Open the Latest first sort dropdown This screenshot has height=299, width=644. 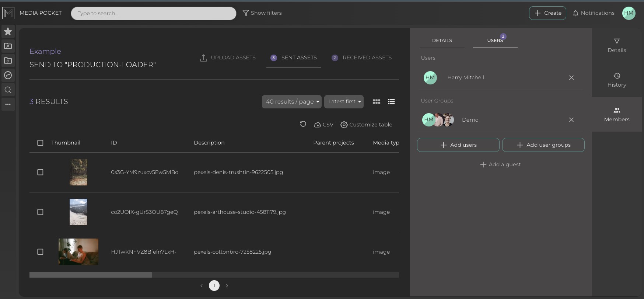click(x=344, y=102)
